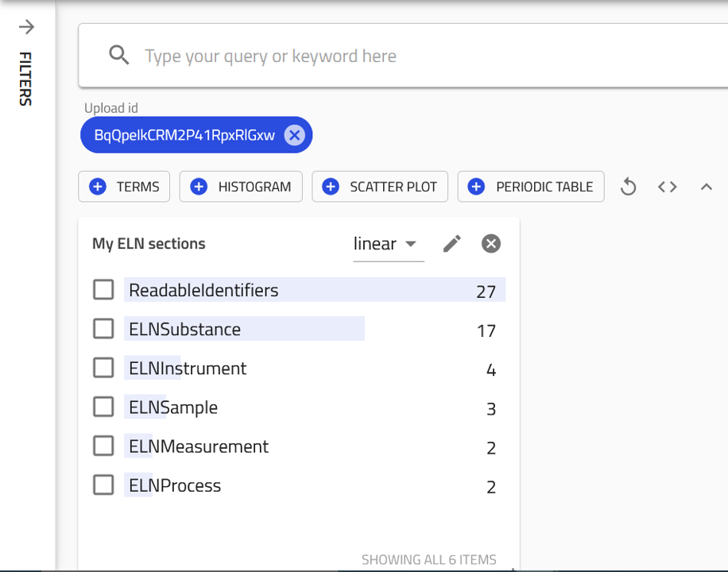Image resolution: width=728 pixels, height=572 pixels.
Task: Reset dashboard with the undo arrow icon
Action: click(x=628, y=187)
